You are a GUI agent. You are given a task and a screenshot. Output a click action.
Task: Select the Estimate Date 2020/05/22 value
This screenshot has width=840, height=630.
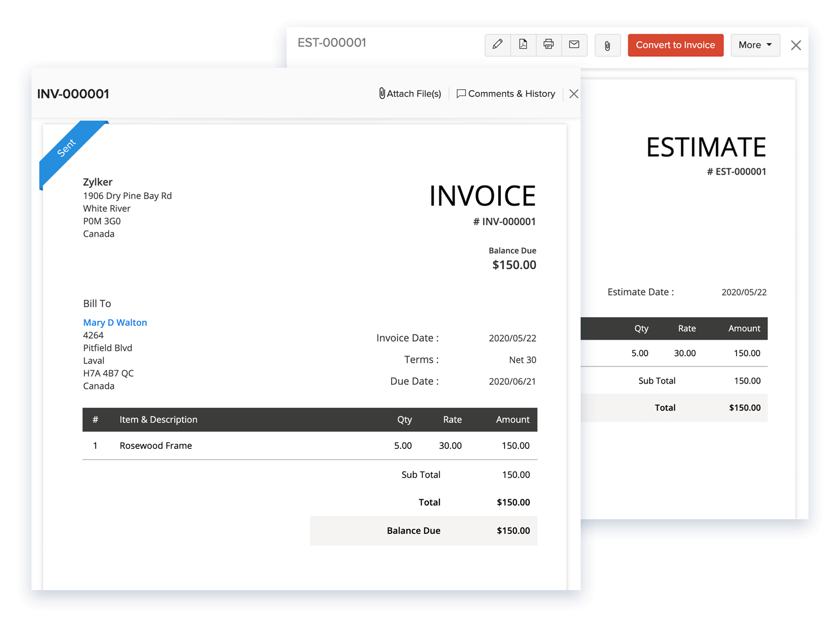pos(744,292)
